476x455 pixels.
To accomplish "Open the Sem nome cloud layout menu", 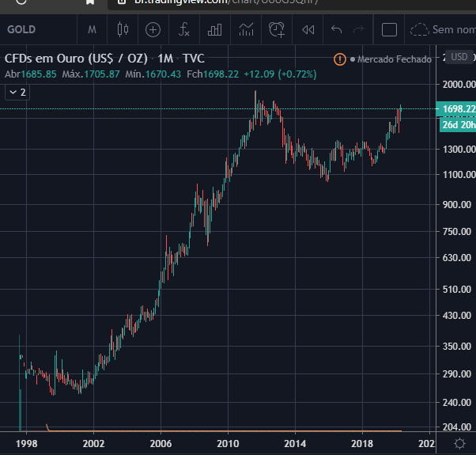I will coord(443,30).
